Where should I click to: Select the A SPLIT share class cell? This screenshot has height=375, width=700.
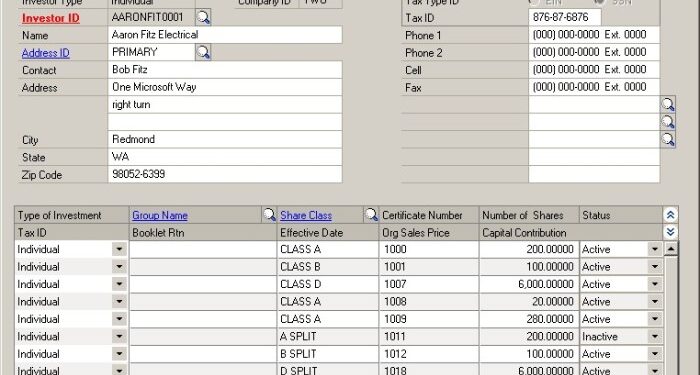click(x=328, y=336)
